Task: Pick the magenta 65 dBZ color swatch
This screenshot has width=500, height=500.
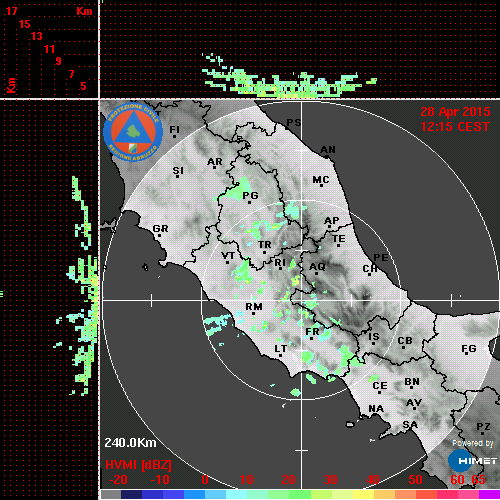Action: pyautogui.click(x=489, y=494)
